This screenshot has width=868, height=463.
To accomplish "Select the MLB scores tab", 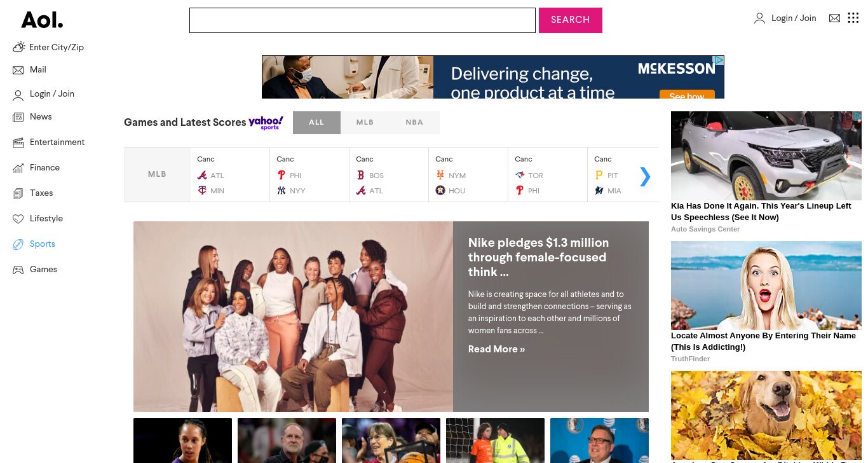I will (365, 122).
